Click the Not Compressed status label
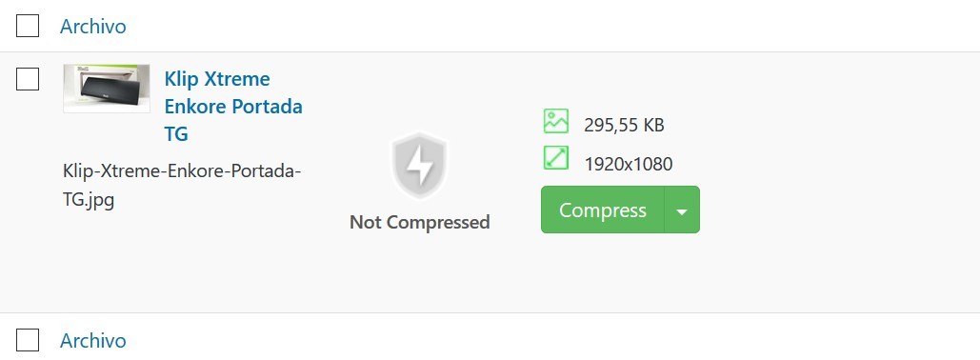The image size is (980, 360). (x=419, y=222)
